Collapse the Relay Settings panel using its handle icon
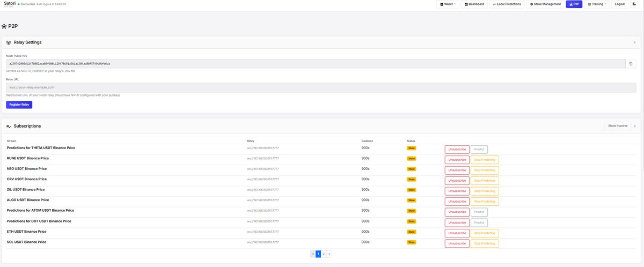This screenshot has height=267, width=644. (634, 42)
